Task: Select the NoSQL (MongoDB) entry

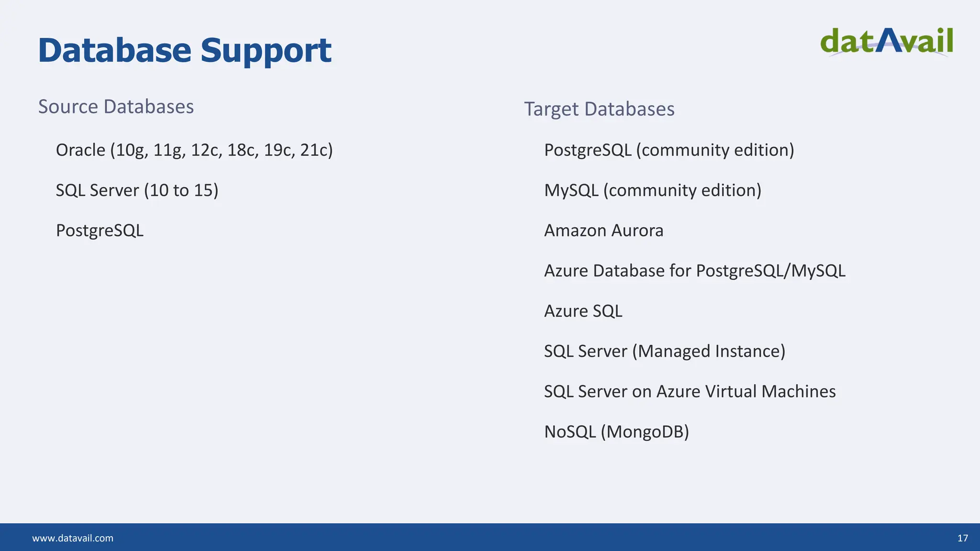Action: pyautogui.click(x=616, y=432)
